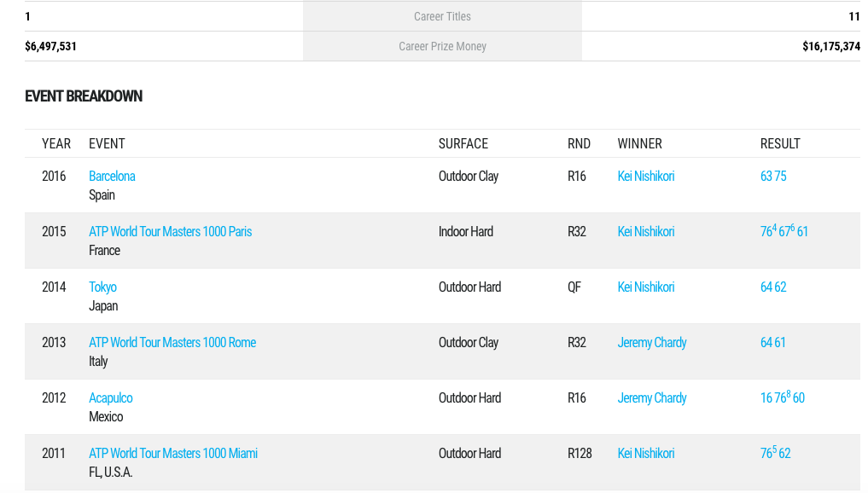Image resolution: width=868 pixels, height=493 pixels.
Task: Open the 63 75 match result
Action: tap(772, 176)
